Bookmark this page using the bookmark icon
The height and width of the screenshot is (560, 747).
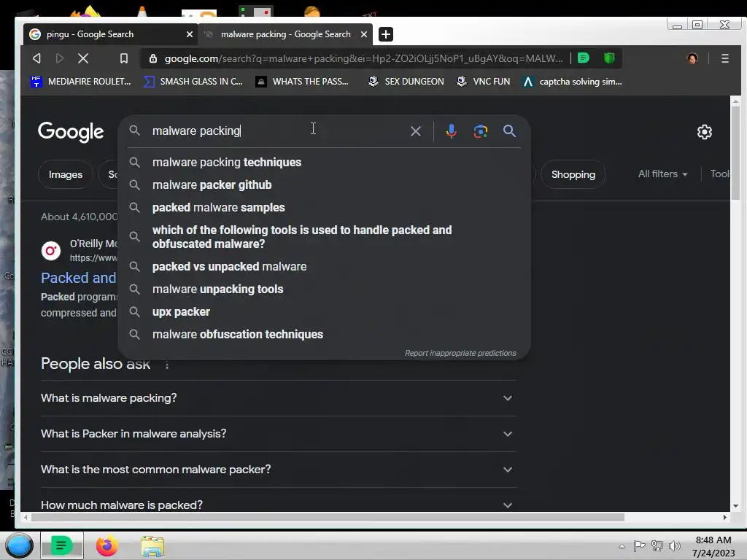pyautogui.click(x=124, y=58)
